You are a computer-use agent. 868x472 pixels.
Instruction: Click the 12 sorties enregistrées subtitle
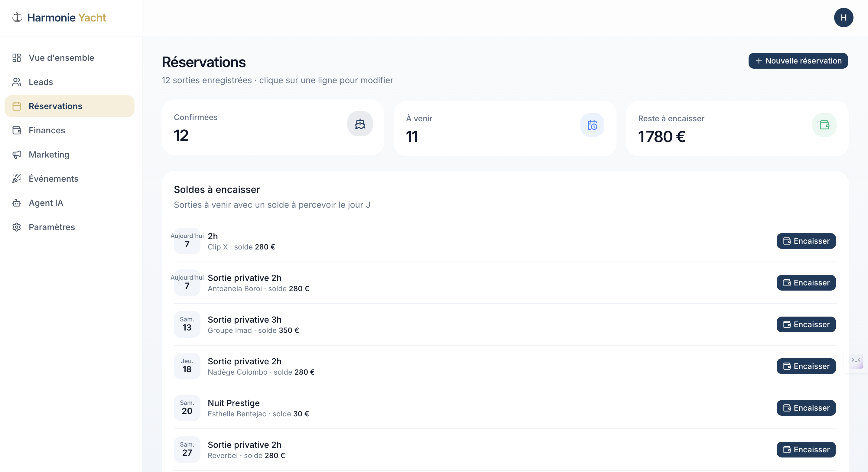coord(277,80)
